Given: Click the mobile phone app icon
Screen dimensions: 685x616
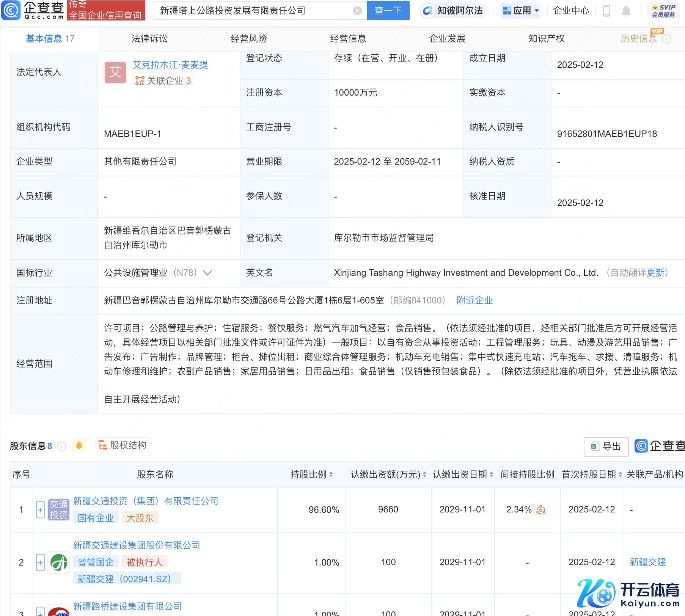Looking at the screenshot, I should point(606,11).
